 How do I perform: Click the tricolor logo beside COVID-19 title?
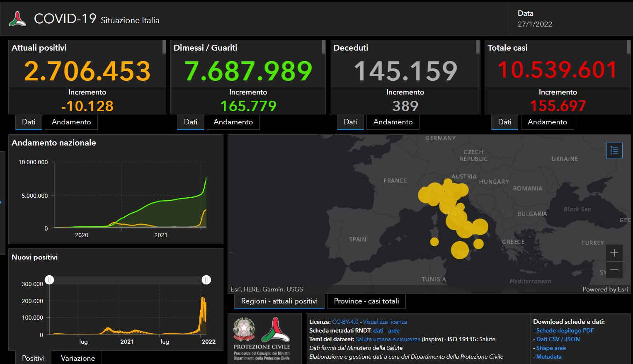pyautogui.click(x=17, y=19)
